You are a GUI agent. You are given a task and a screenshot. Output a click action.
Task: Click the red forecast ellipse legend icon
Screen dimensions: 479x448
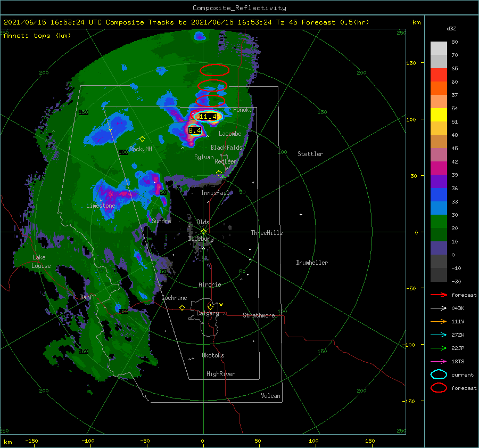point(439,388)
